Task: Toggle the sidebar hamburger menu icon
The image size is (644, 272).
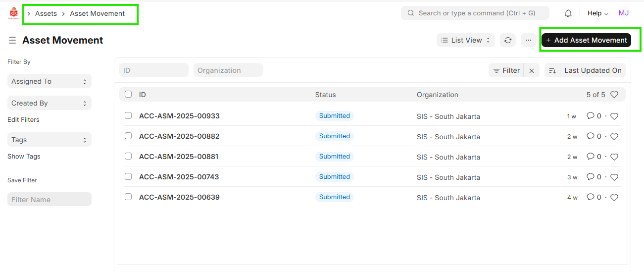Action: (x=12, y=40)
